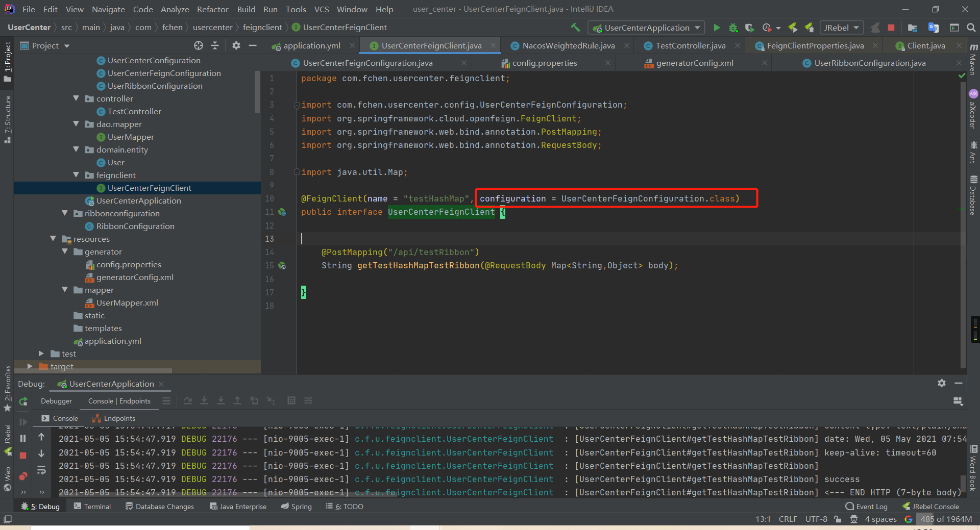Toggle soft-wrap in the console output

(x=42, y=469)
